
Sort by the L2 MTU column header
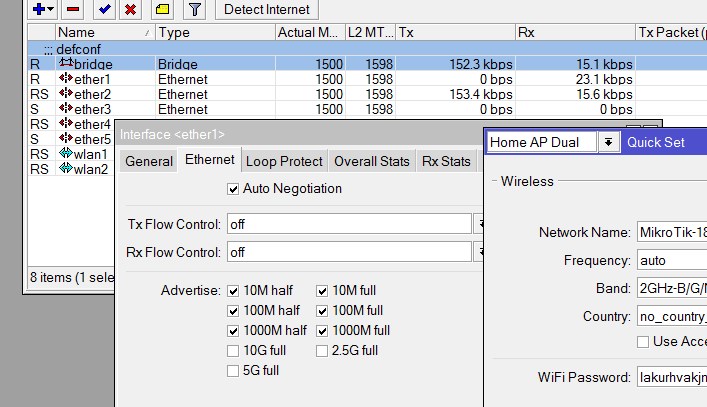click(x=371, y=32)
